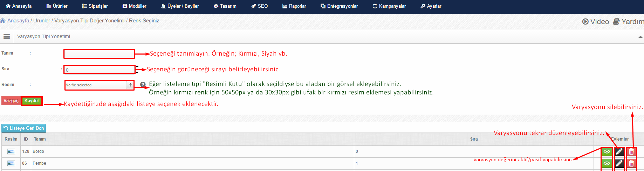Open the Tasarım menu
Screen dimensions: 644x171
pyautogui.click(x=225, y=6)
